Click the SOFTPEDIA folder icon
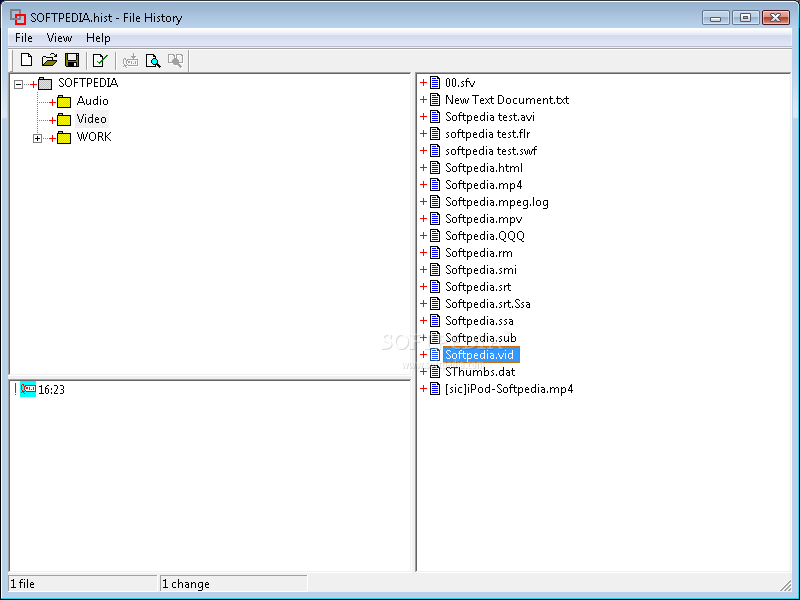Screen dimensions: 800x600 (45, 84)
